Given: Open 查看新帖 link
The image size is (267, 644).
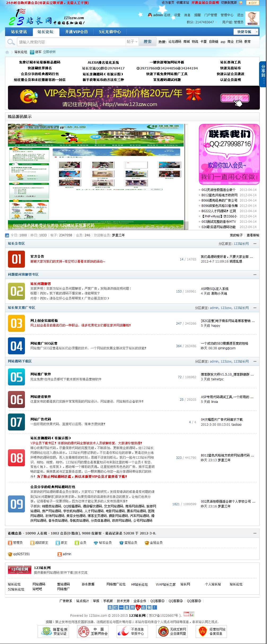Looking at the screenshot, I should point(253,235).
